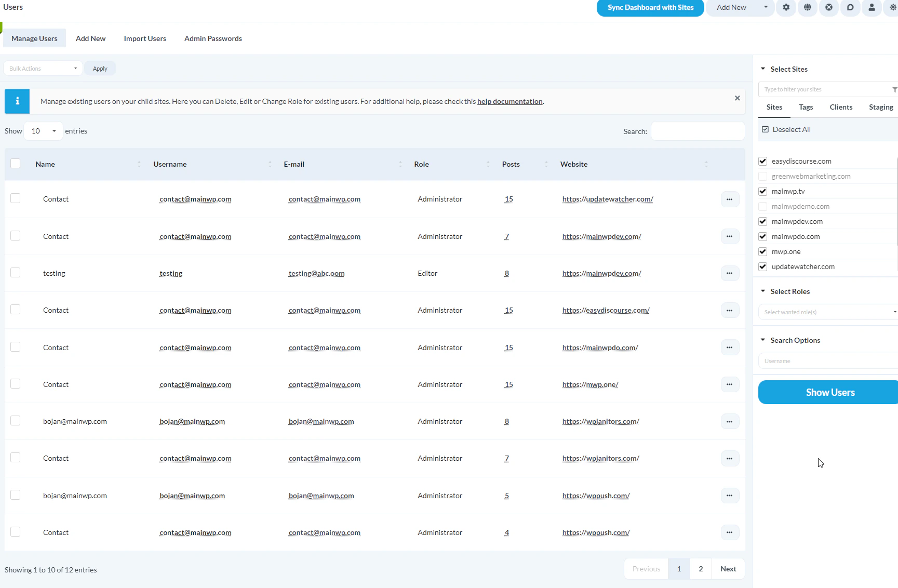Viewport: 898px width, 588px height.
Task: Go to page 2 of the table
Action: tap(701, 569)
